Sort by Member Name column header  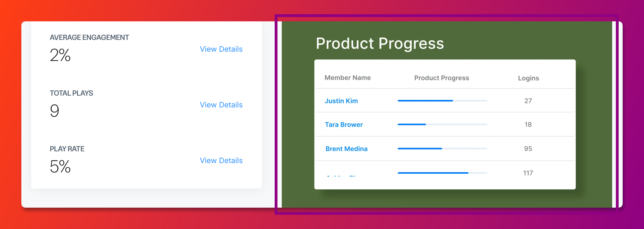348,78
